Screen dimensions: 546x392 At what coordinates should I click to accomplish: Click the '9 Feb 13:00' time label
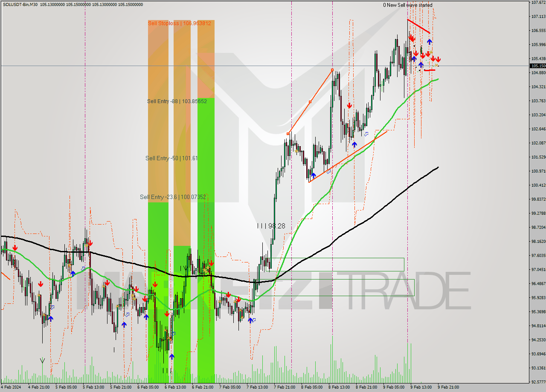coord(421,387)
